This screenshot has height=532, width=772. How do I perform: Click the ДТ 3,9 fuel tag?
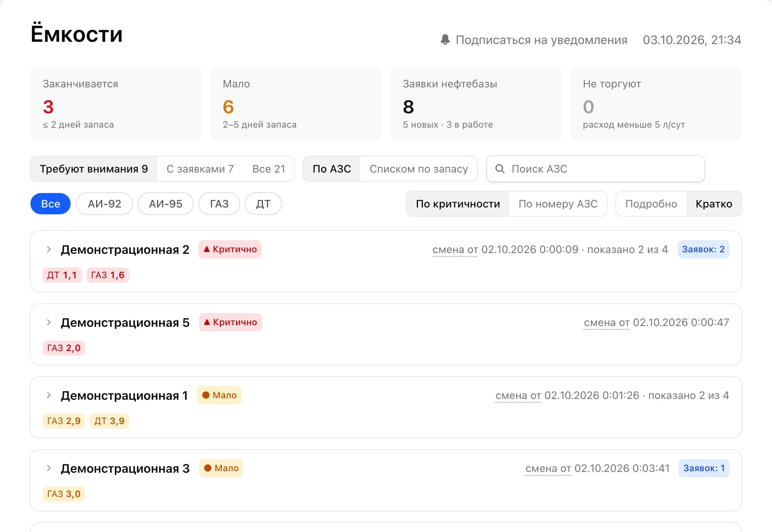(109, 421)
